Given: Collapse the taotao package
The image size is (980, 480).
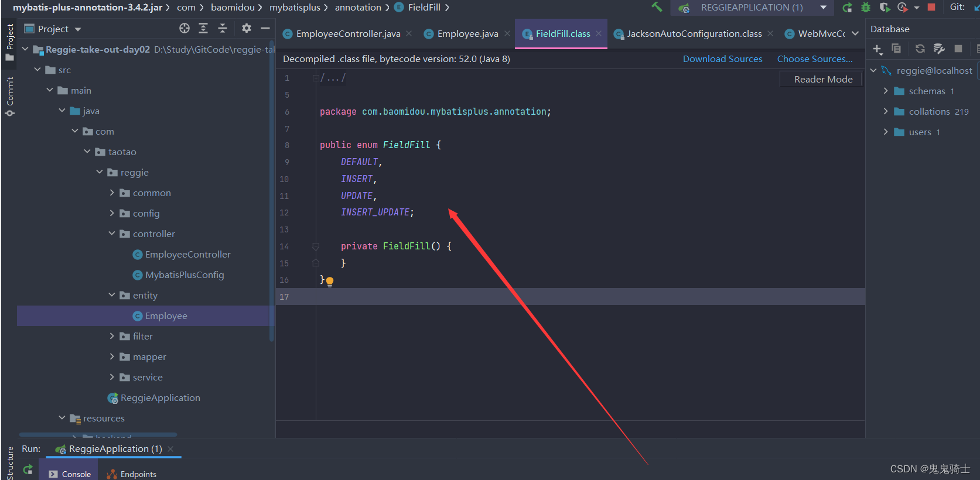Looking at the screenshot, I should pyautogui.click(x=87, y=152).
